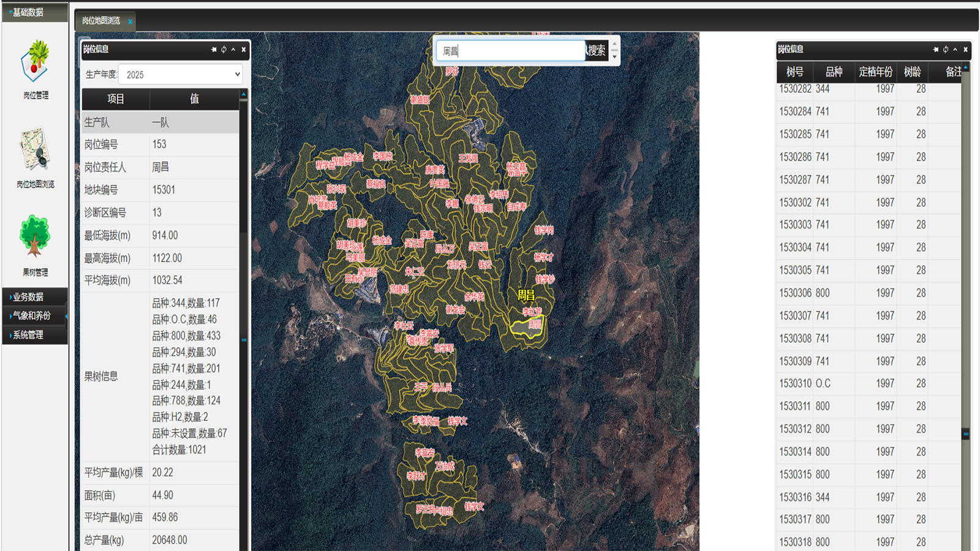980x551 pixels.
Task: Click the tree table vertical scrollbar up arrow
Action: (x=966, y=67)
